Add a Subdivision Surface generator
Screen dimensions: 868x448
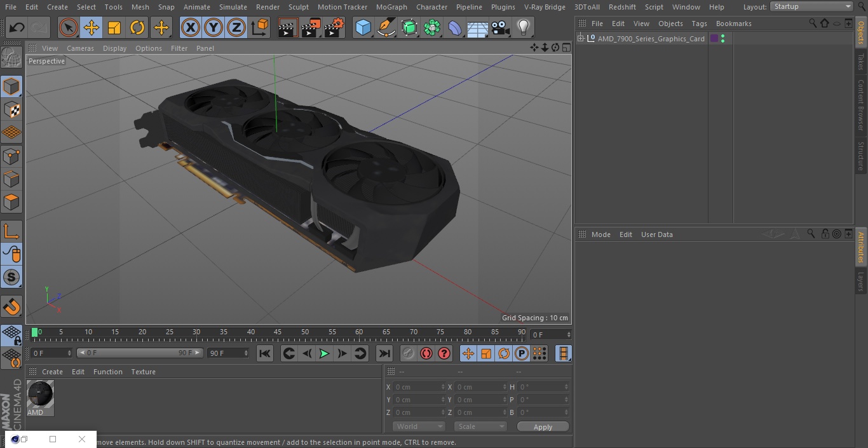409,27
